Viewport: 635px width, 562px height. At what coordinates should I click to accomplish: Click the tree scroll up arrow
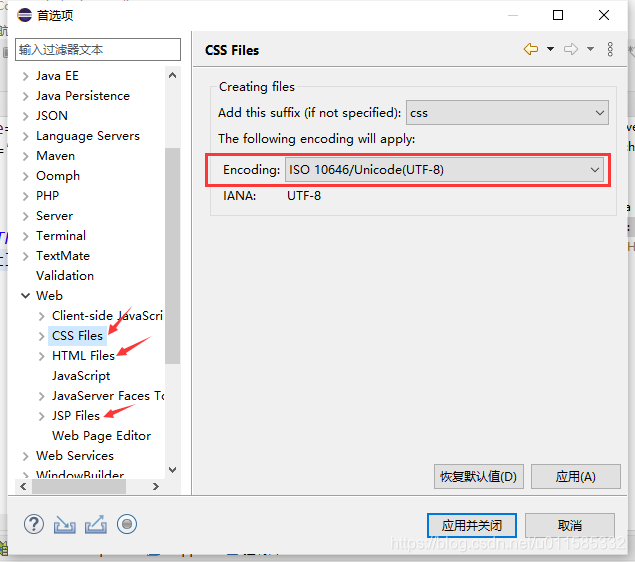click(x=173, y=75)
